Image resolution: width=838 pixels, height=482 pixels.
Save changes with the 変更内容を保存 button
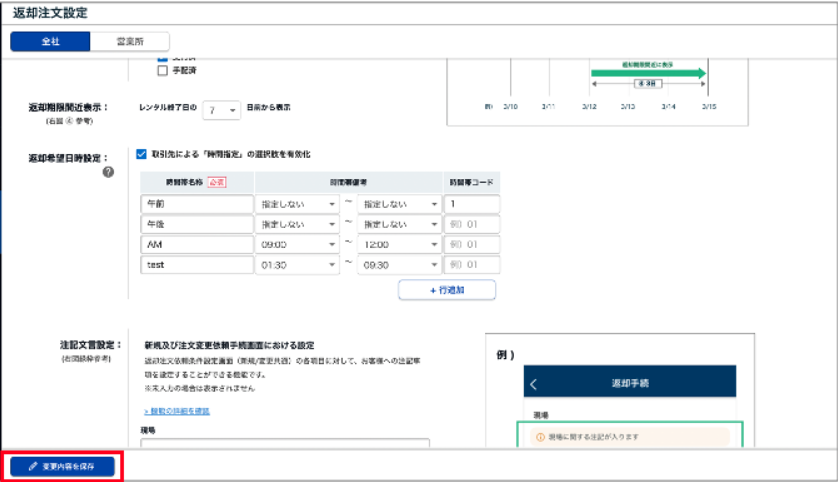[62, 466]
